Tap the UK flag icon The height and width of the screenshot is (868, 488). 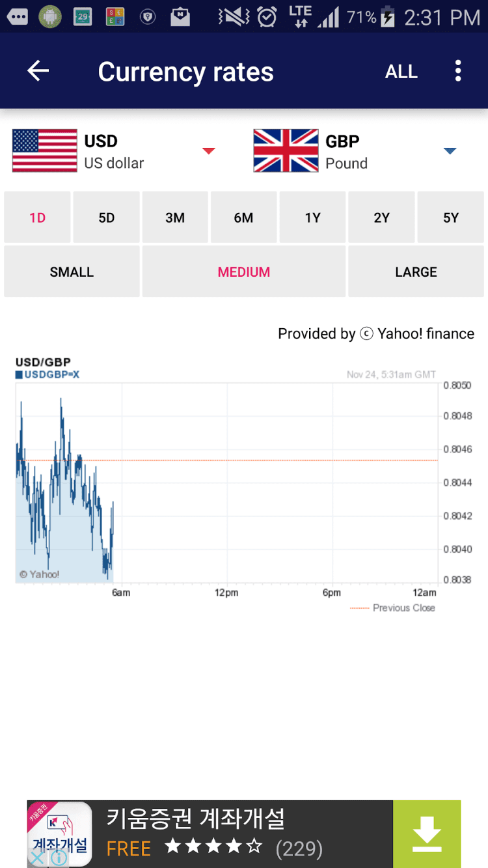(x=286, y=151)
